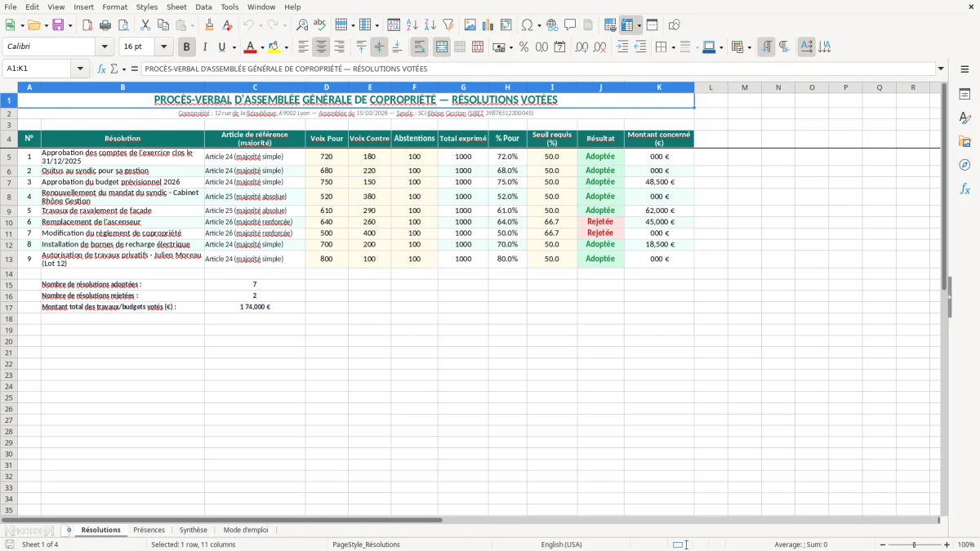
Task: Insert an image via toolbar
Action: click(470, 25)
